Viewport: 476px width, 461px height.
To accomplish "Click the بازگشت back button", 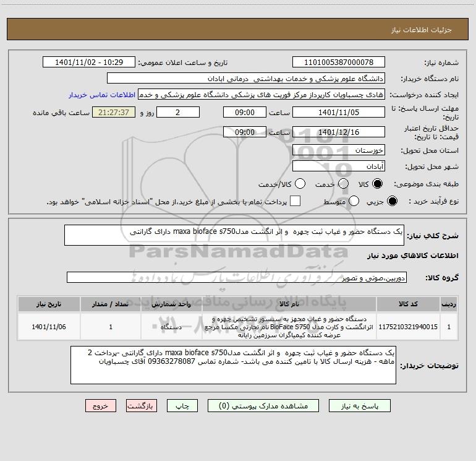I will (x=142, y=406).
